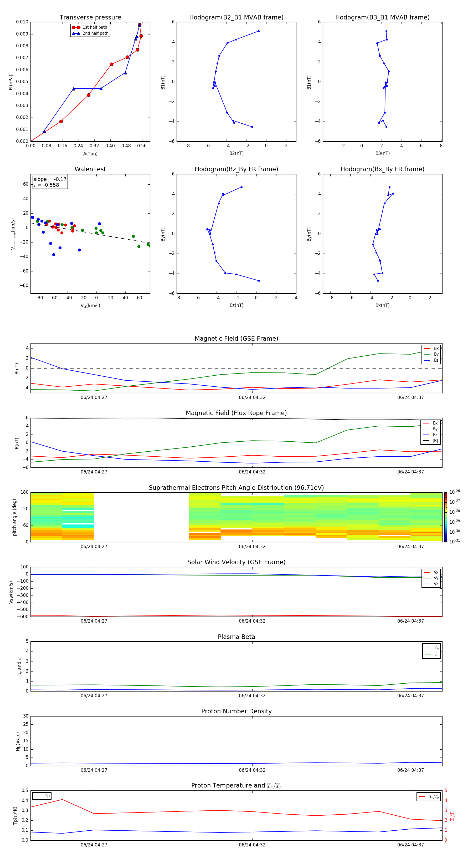Click the 'Bz(nT)' x-axis label
473x868 pixels.
pyautogui.click(x=236, y=305)
